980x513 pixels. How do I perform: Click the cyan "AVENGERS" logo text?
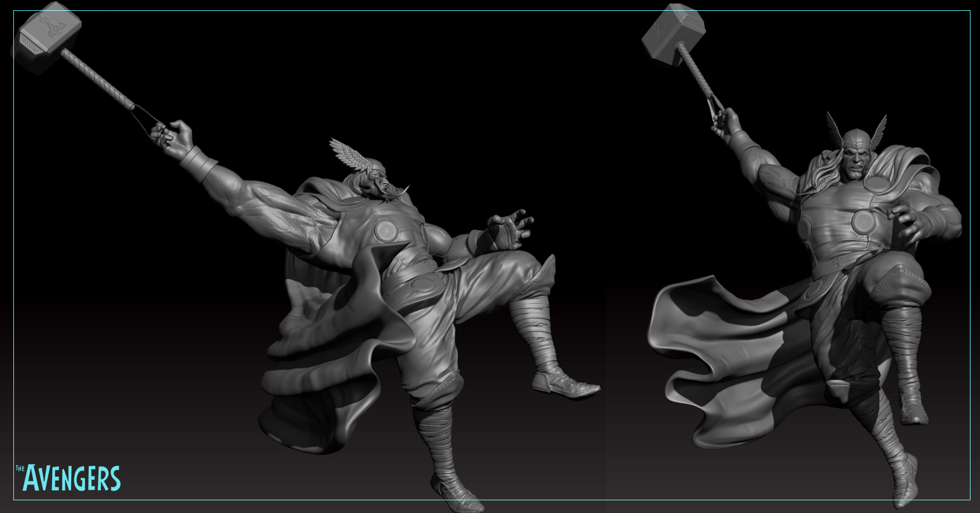pyautogui.click(x=72, y=478)
